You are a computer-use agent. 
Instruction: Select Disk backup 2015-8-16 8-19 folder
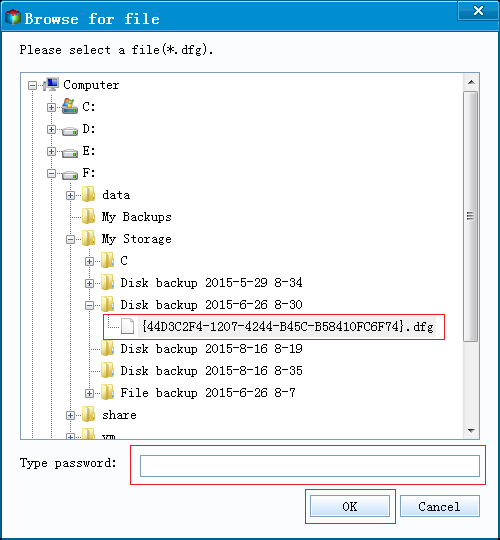pos(211,349)
